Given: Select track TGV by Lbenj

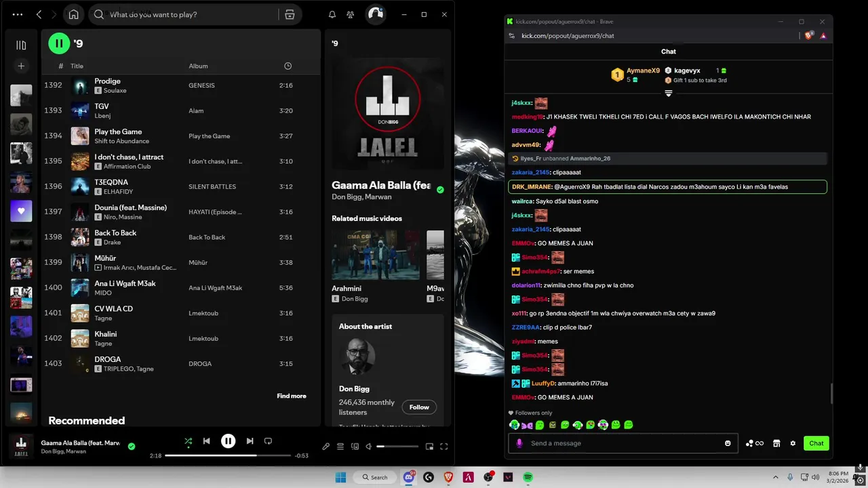Looking at the screenshot, I should (180, 110).
